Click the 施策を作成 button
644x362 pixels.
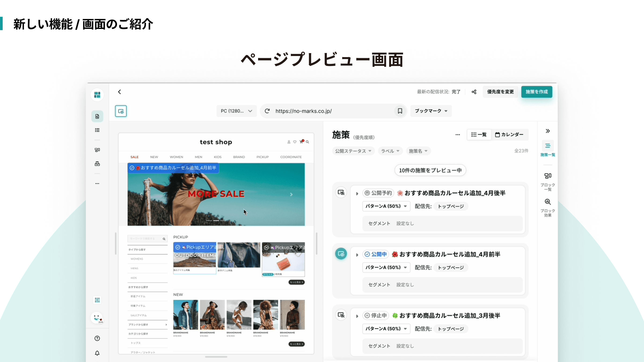pos(537,92)
